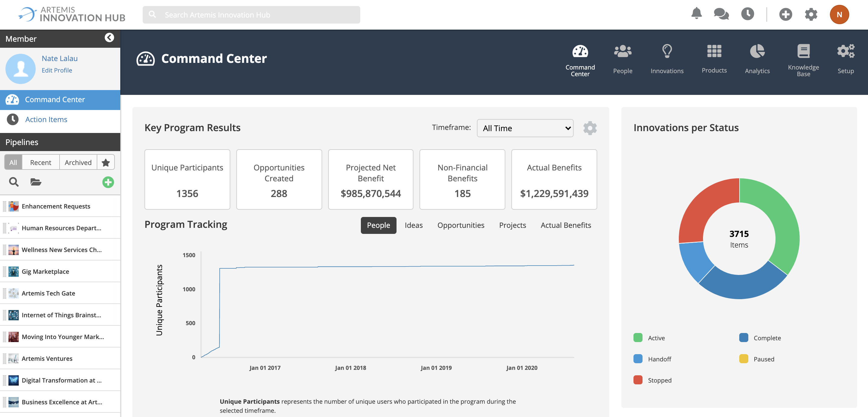Select Command Center in left sidebar
Screen dimensions: 868x417
click(60, 100)
